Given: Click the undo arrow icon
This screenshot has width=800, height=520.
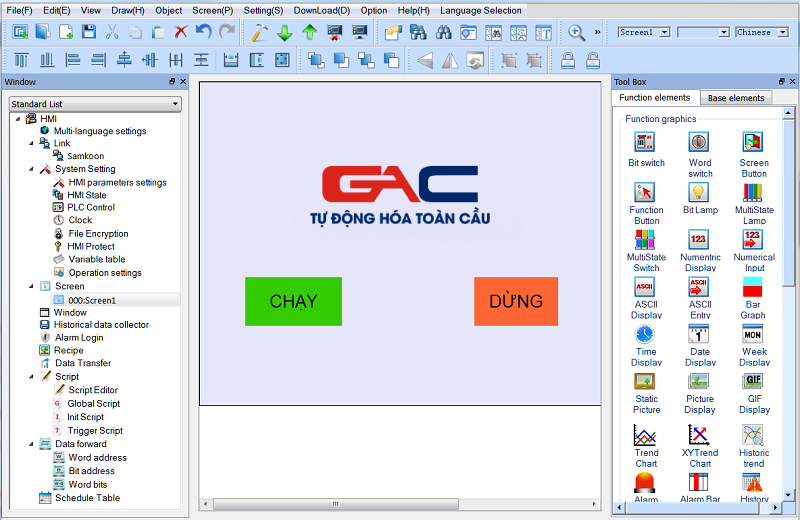Looking at the screenshot, I should click(204, 32).
